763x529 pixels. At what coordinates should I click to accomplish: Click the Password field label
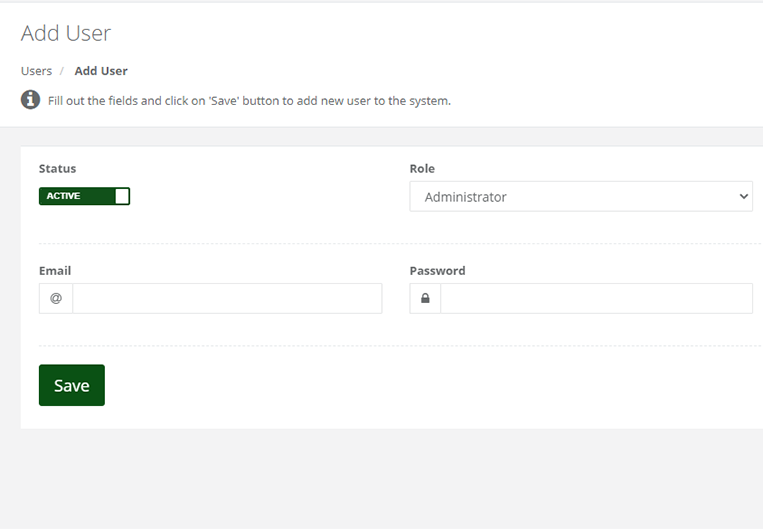point(437,271)
